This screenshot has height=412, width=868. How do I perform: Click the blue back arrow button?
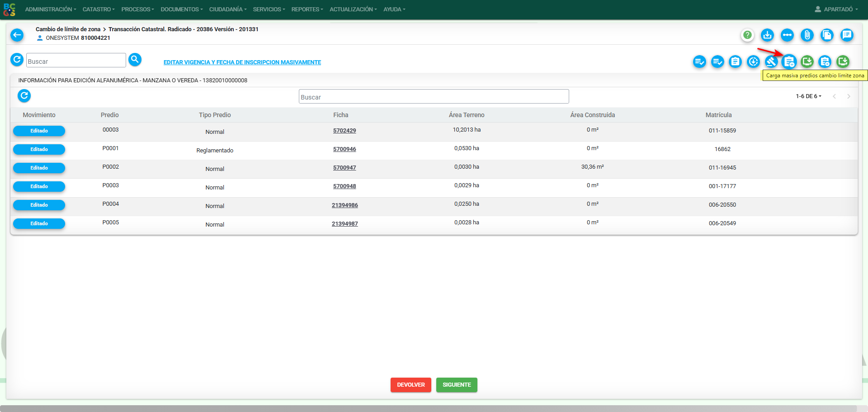(17, 35)
